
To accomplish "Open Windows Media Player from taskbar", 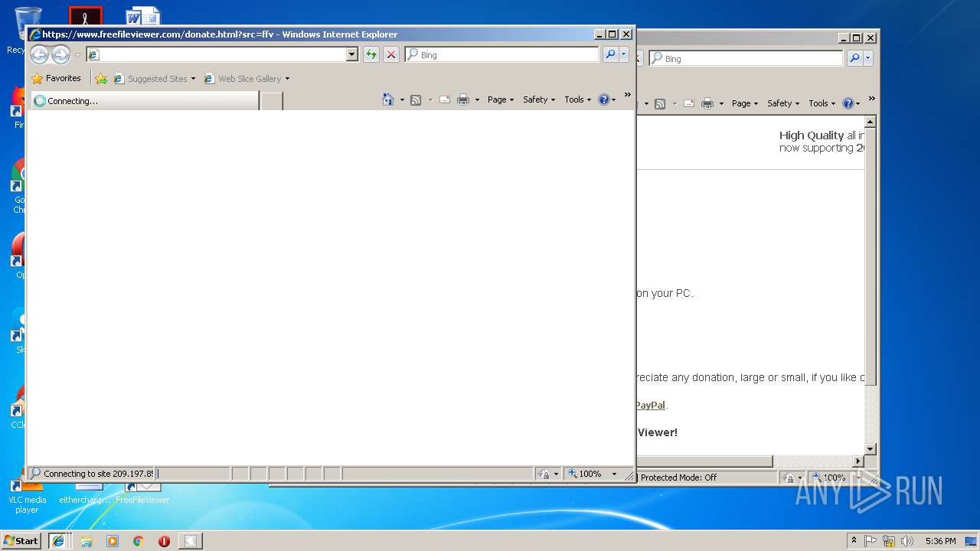I will tap(113, 541).
